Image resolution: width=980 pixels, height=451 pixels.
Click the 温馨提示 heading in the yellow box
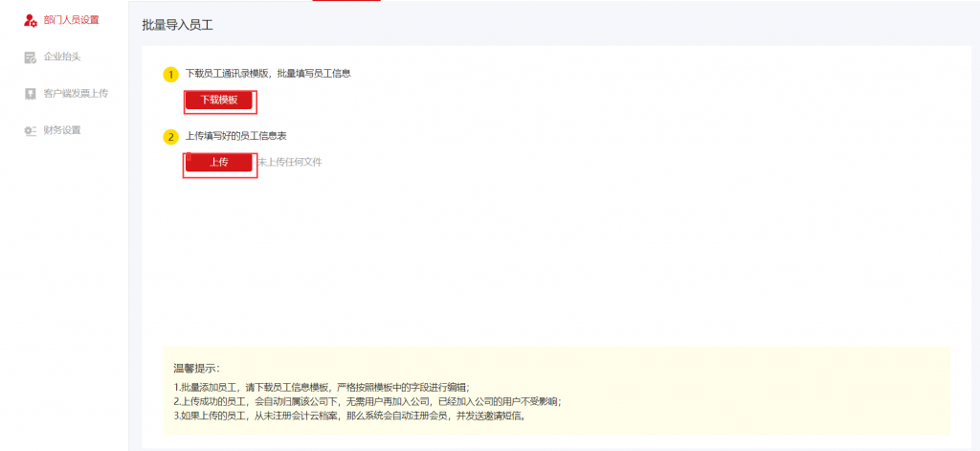point(196,368)
